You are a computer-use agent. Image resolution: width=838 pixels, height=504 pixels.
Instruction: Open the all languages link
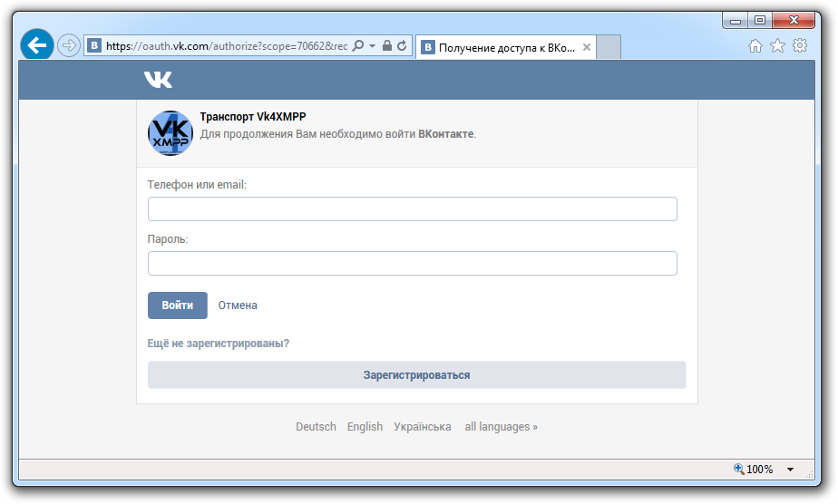[501, 427]
